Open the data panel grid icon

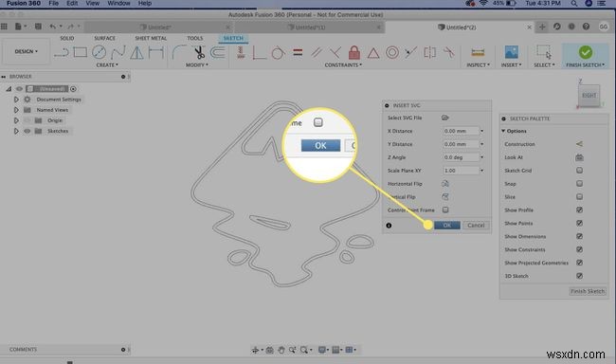4,27
